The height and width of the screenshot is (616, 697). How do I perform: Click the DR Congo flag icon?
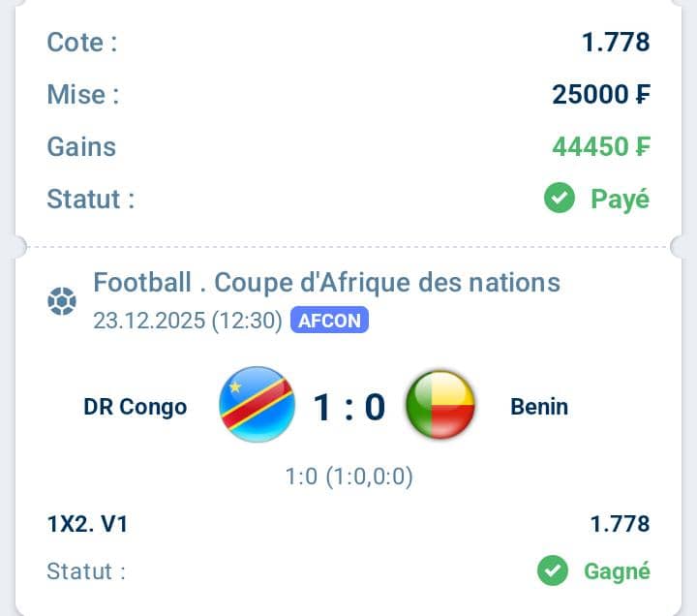tap(258, 405)
